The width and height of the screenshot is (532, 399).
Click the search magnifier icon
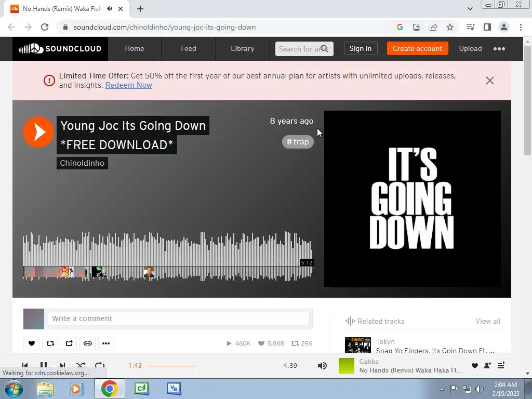click(324, 48)
